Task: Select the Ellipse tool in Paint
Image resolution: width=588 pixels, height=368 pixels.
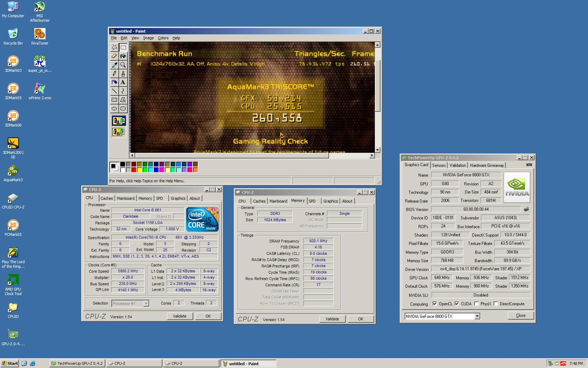Action: [114, 109]
